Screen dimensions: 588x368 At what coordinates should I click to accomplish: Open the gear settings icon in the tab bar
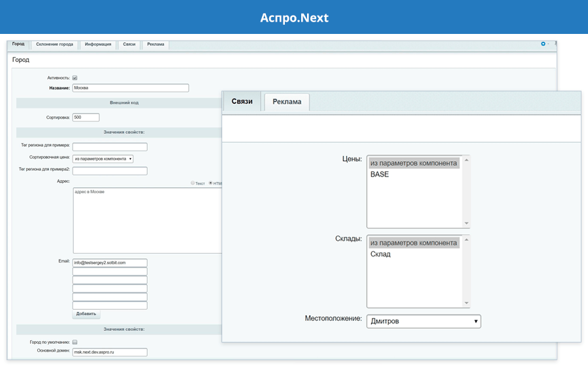pyautogui.click(x=543, y=44)
